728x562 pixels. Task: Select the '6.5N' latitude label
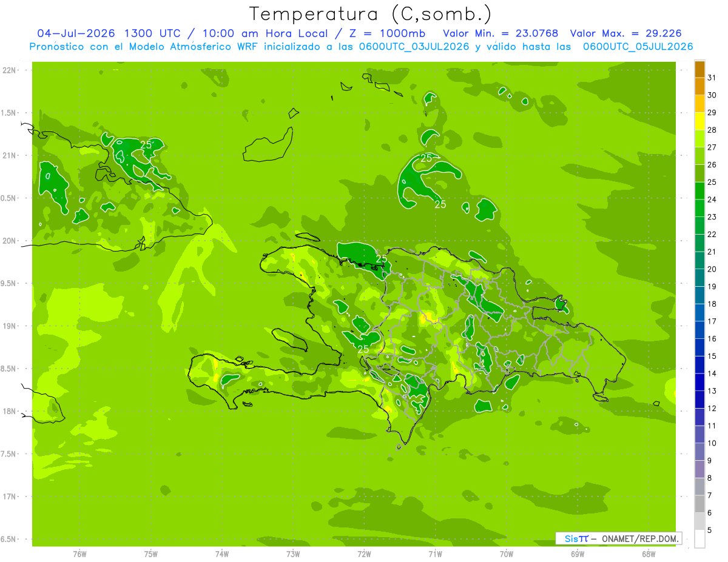8,539
